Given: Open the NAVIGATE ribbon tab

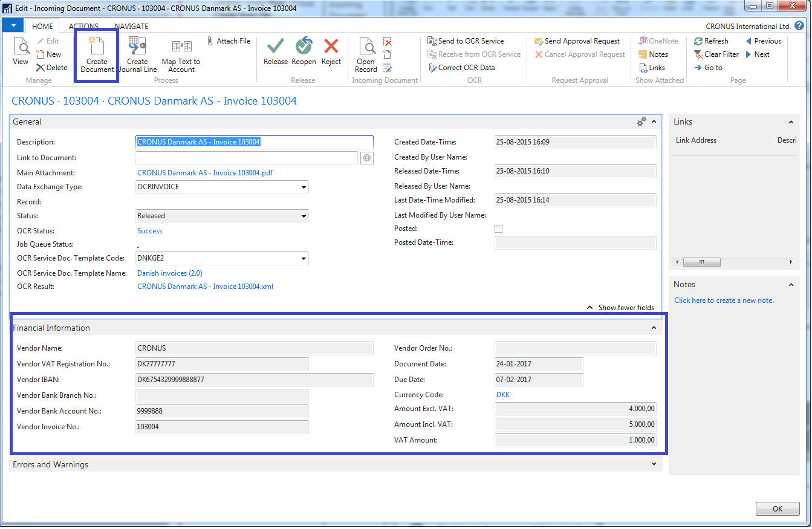Looking at the screenshot, I should (x=131, y=26).
